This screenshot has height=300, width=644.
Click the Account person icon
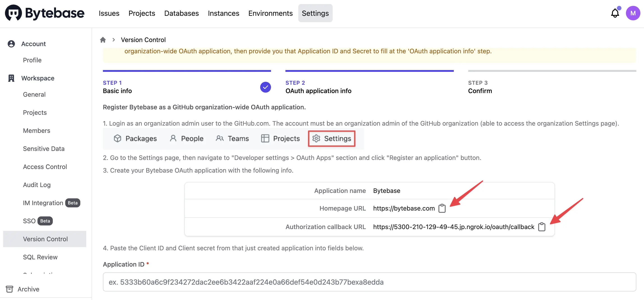coord(11,44)
